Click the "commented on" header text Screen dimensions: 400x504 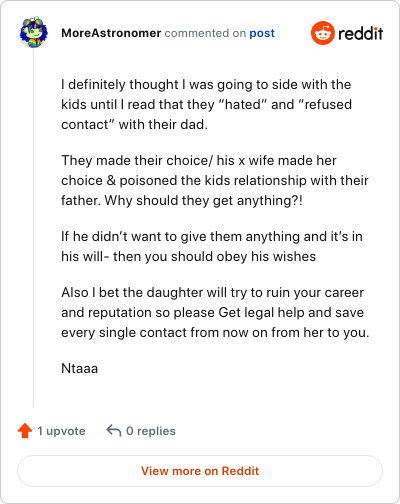[x=205, y=33]
